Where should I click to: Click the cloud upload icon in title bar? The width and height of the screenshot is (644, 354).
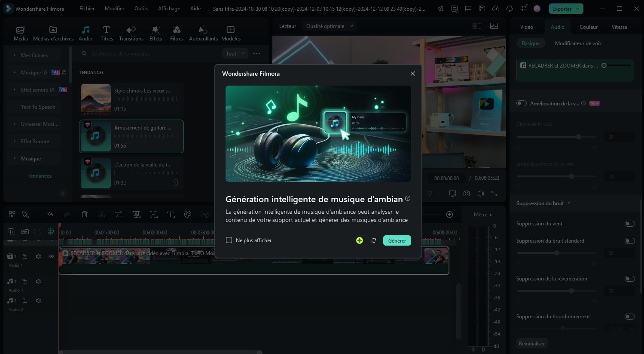point(496,9)
